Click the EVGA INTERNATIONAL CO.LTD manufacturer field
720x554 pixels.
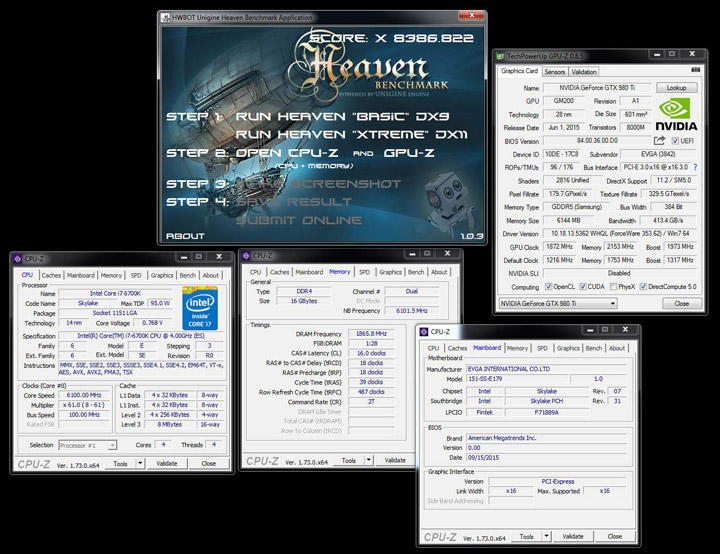pyautogui.click(x=547, y=369)
